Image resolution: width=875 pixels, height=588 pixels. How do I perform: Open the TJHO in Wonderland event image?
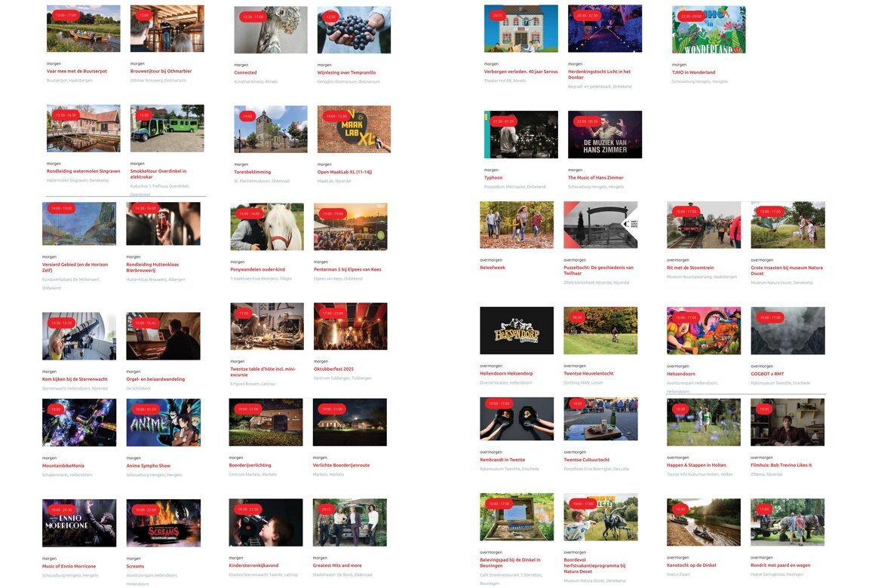pyautogui.click(x=708, y=30)
